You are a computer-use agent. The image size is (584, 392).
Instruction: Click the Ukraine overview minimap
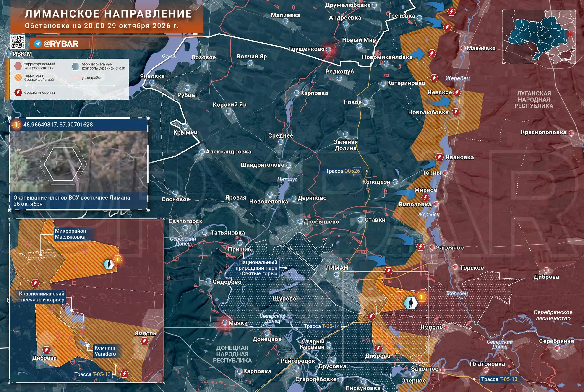[x=539, y=36]
